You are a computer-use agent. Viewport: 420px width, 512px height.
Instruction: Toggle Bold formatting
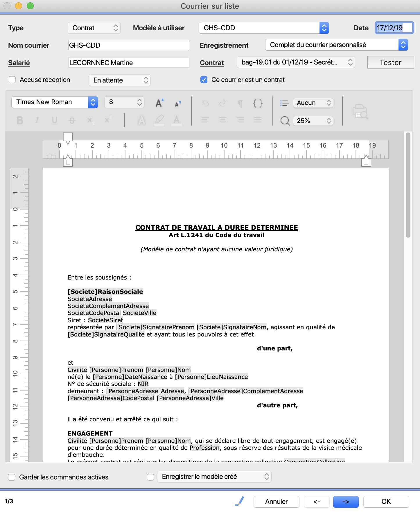pos(20,120)
